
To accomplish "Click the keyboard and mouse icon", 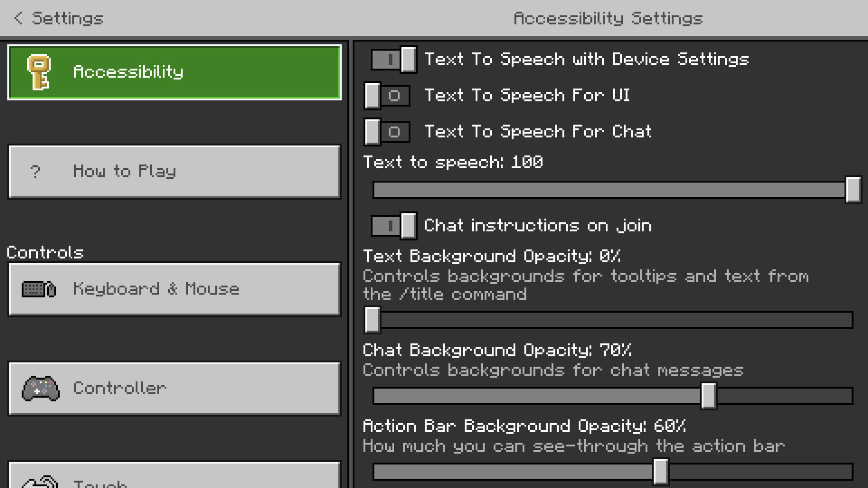I will (x=39, y=289).
